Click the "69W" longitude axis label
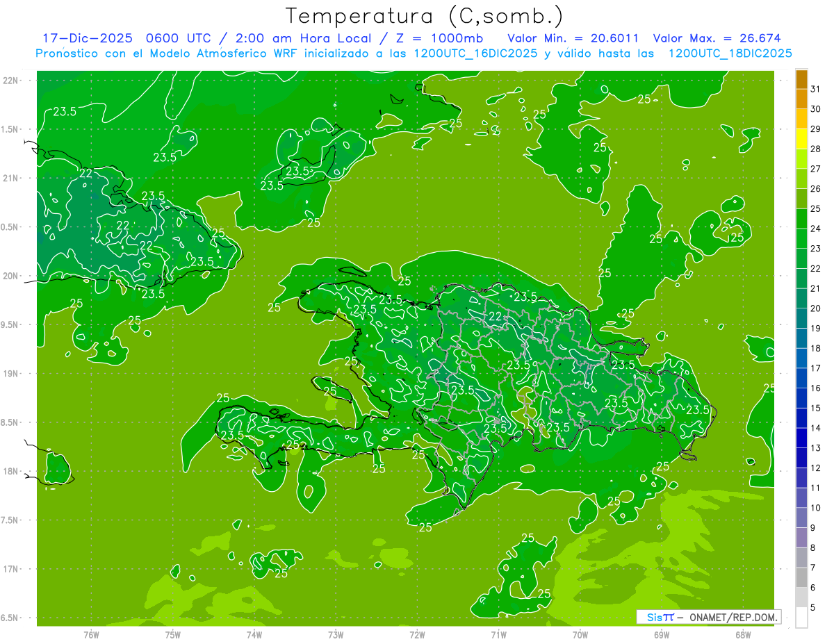This screenshot has height=644, width=834. (x=662, y=635)
